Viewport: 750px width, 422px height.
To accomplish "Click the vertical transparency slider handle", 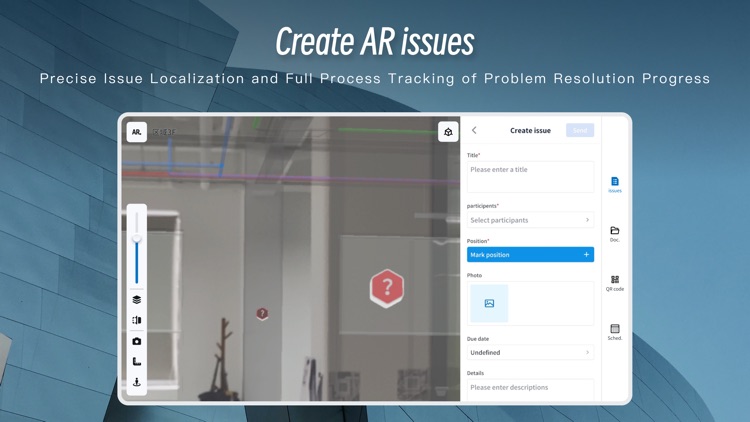I will 137,238.
